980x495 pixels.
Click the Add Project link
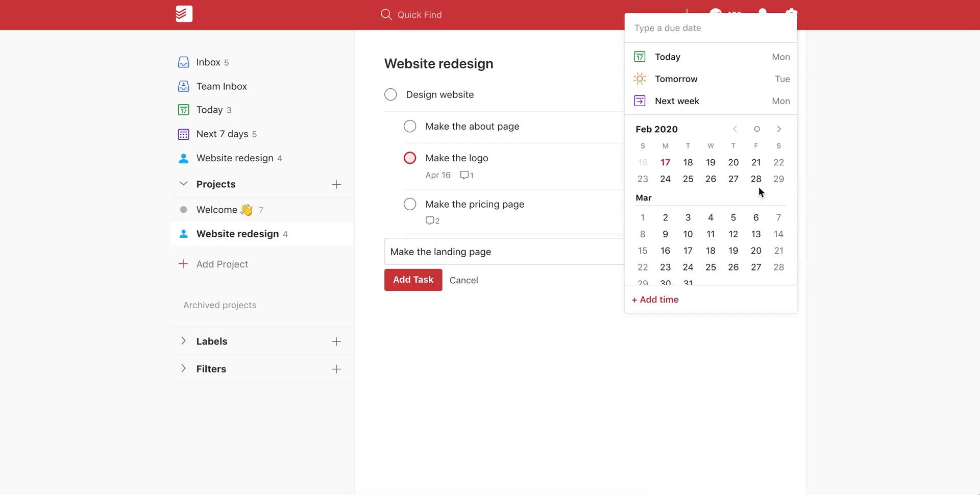click(222, 264)
